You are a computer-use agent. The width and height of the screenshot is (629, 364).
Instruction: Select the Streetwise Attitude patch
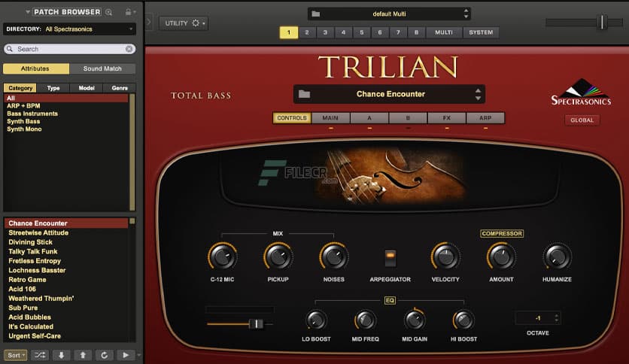[66, 232]
